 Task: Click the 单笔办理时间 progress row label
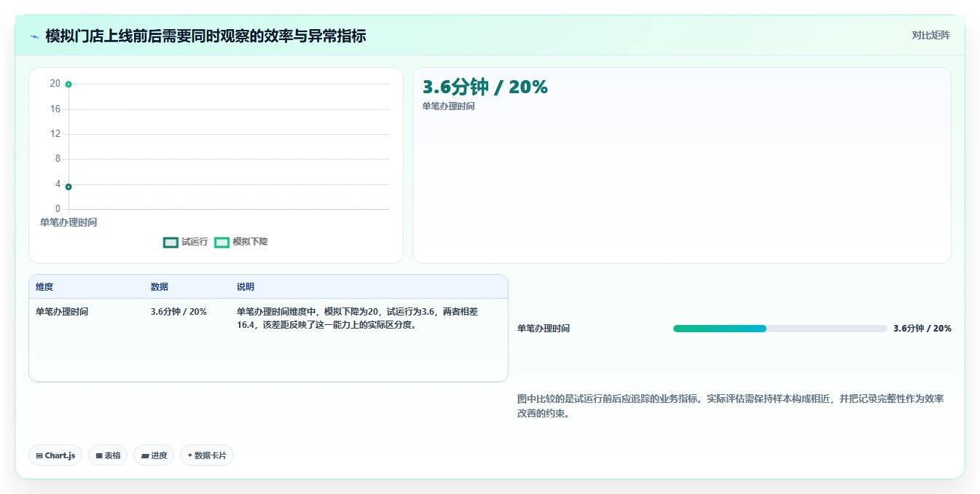tap(544, 329)
